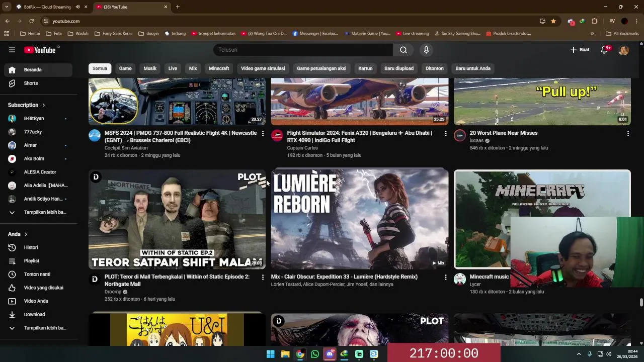Open the taskbar volume icon
The height and width of the screenshot is (362, 644).
pos(608,354)
